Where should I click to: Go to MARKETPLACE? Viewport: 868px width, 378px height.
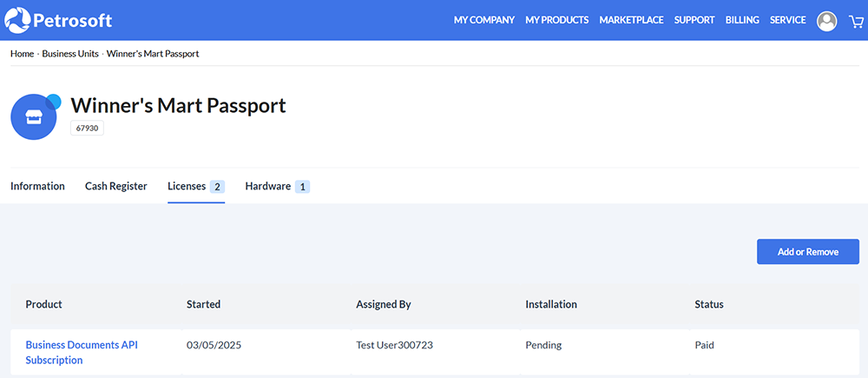pyautogui.click(x=632, y=20)
